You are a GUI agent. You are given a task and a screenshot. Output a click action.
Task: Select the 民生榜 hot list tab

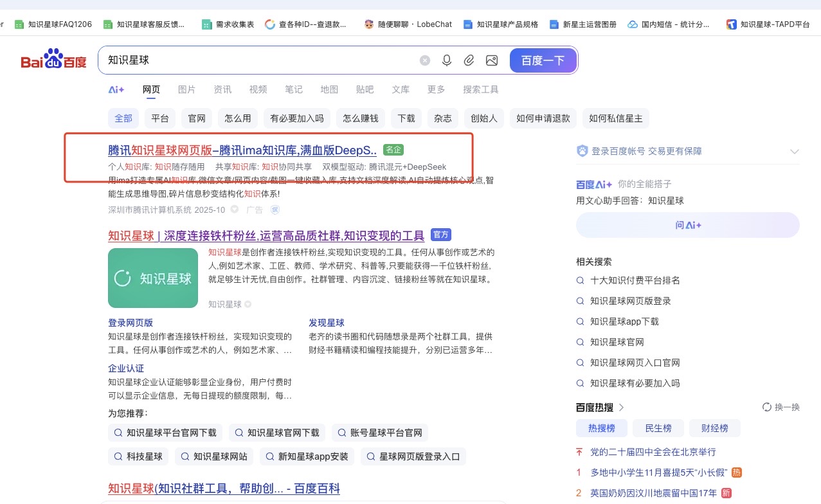pyautogui.click(x=658, y=428)
